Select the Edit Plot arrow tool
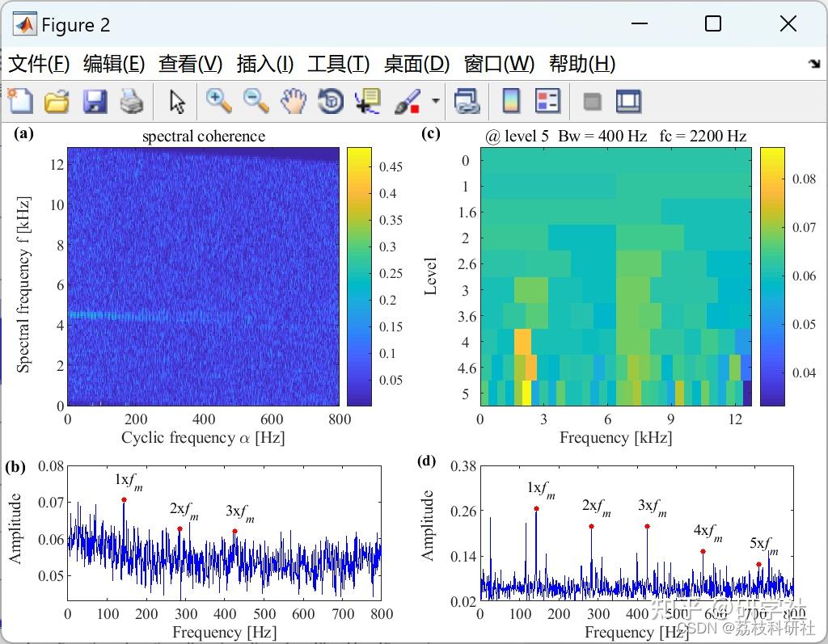The height and width of the screenshot is (644, 828). coord(177,101)
